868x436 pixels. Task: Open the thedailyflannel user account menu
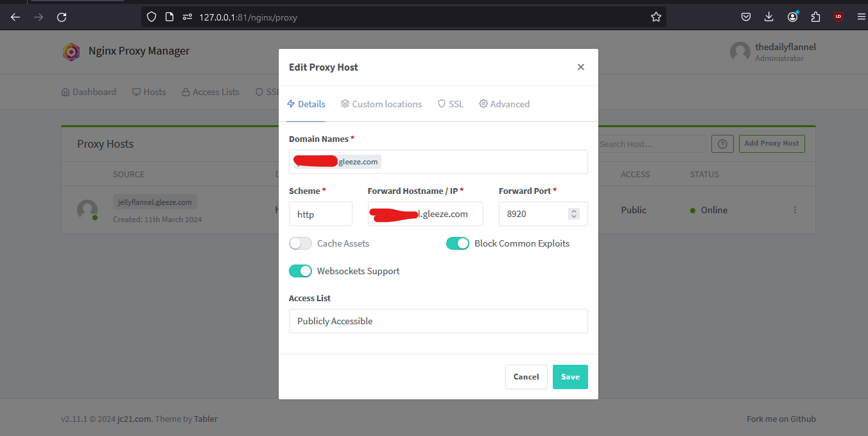(x=772, y=52)
